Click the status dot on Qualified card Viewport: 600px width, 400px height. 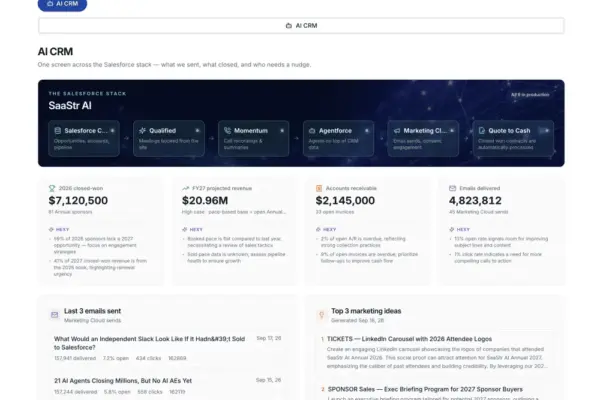(197, 131)
